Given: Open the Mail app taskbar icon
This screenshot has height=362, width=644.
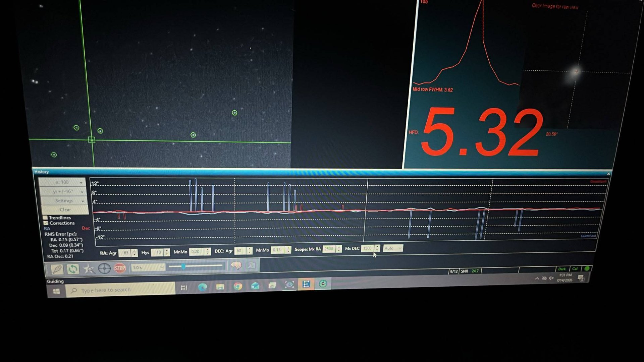Looking at the screenshot, I should 255,286.
